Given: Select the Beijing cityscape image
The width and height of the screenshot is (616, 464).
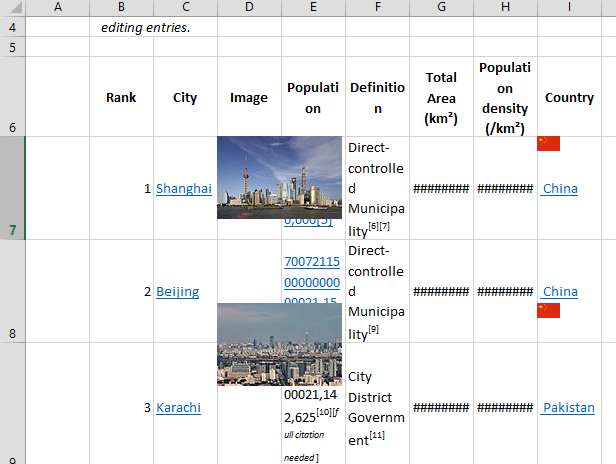Looking at the screenshot, I should (x=279, y=344).
